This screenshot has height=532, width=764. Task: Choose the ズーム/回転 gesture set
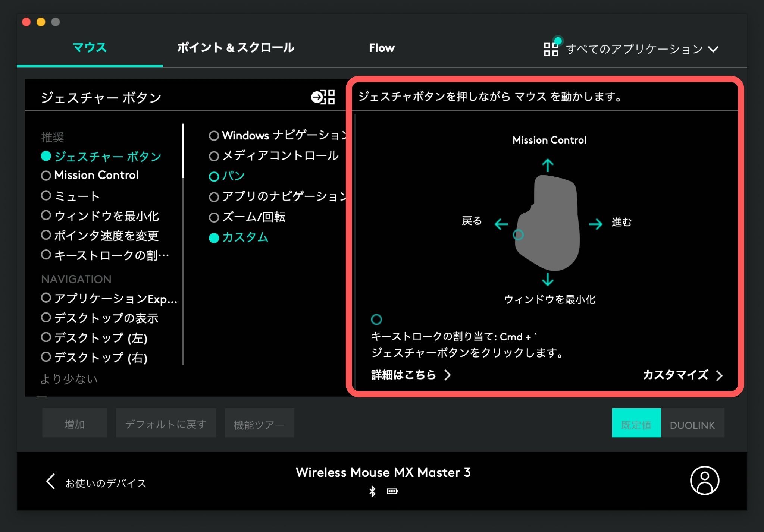tap(214, 217)
